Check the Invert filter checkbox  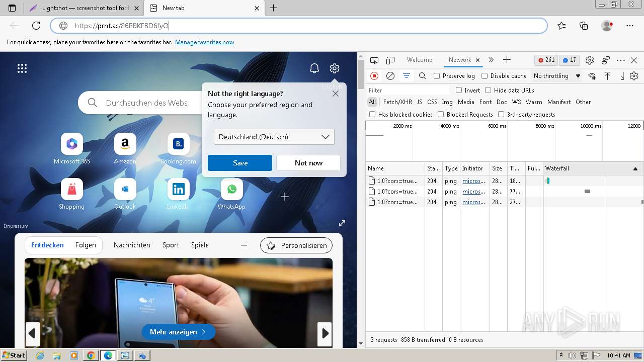tap(459, 90)
